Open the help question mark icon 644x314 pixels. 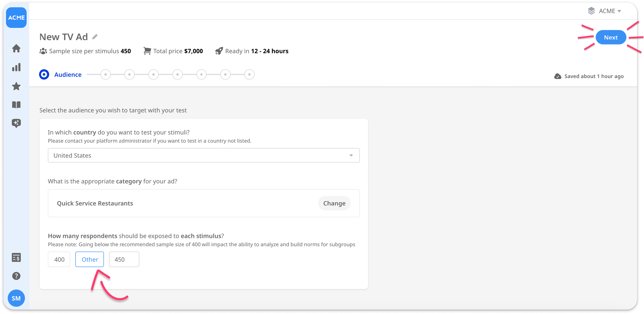(16, 276)
